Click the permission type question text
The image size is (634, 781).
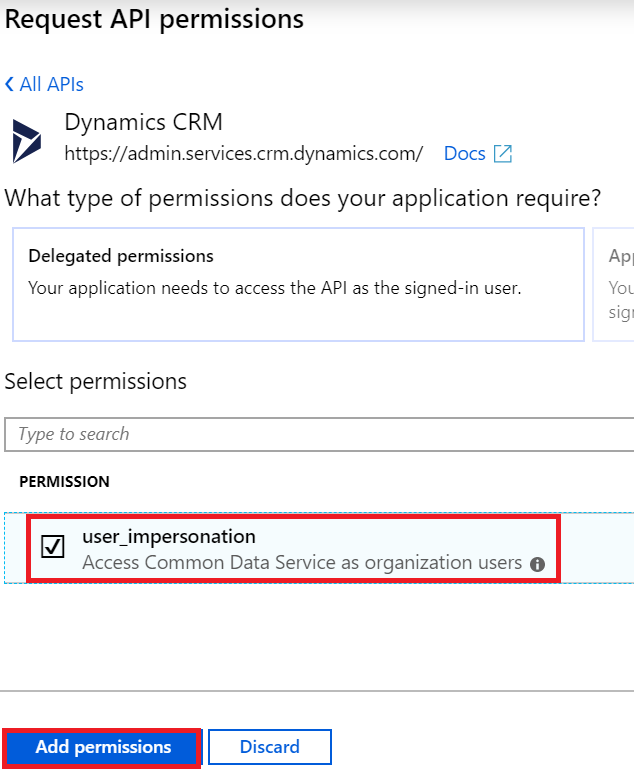tap(303, 198)
